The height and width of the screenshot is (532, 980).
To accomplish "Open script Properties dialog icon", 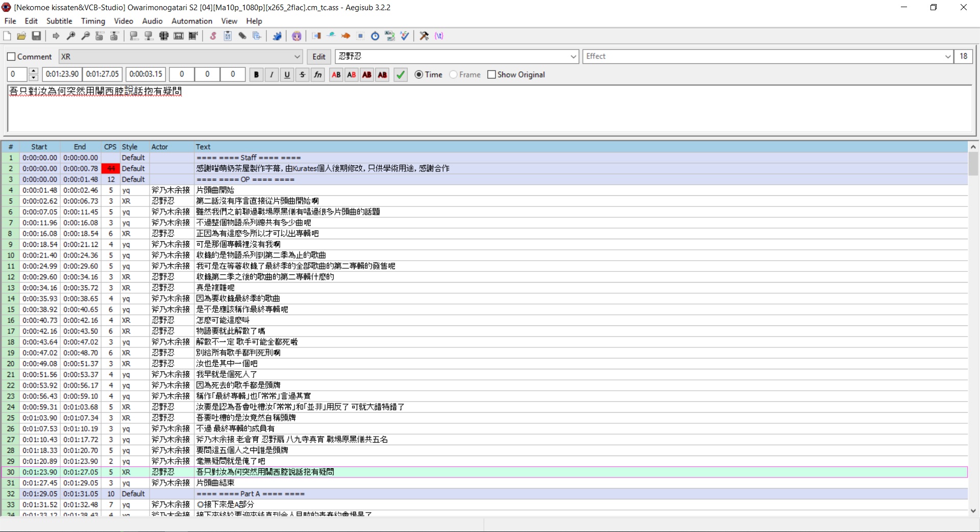I will point(228,36).
